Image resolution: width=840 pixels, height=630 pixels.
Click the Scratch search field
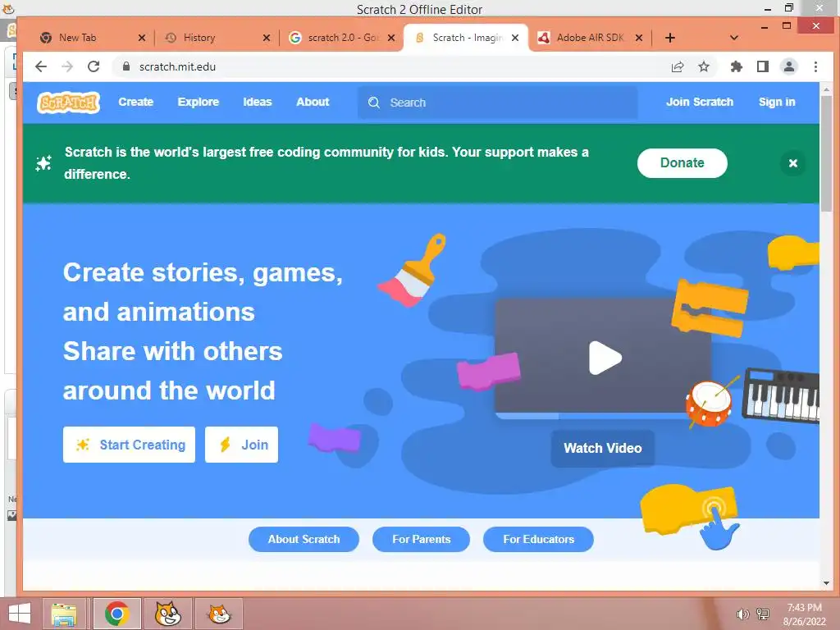[x=498, y=103]
